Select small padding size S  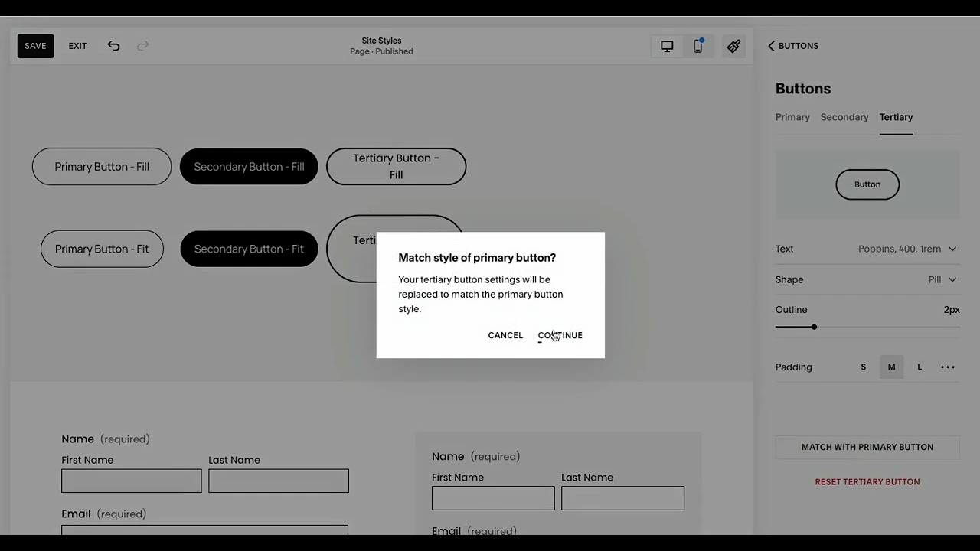pos(864,367)
